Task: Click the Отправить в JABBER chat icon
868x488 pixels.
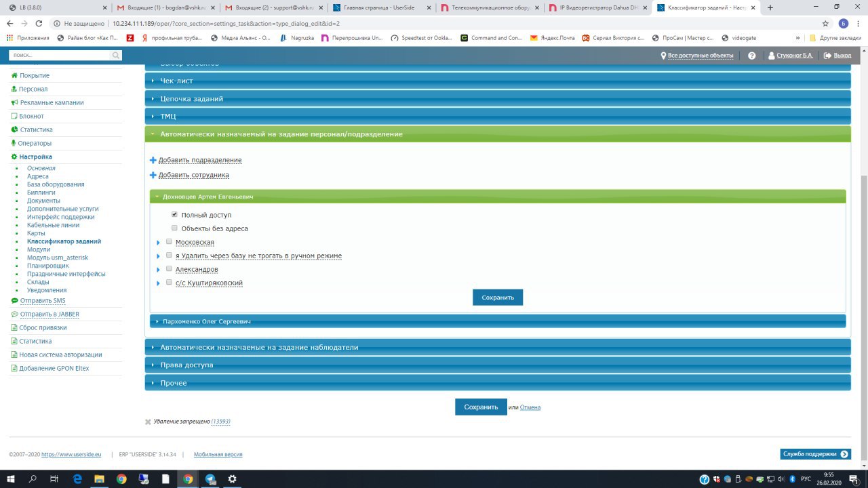Action: [14, 314]
